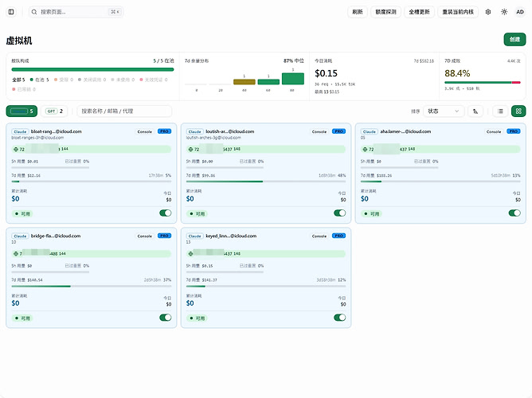Open the 状态 sort dropdown

444,111
